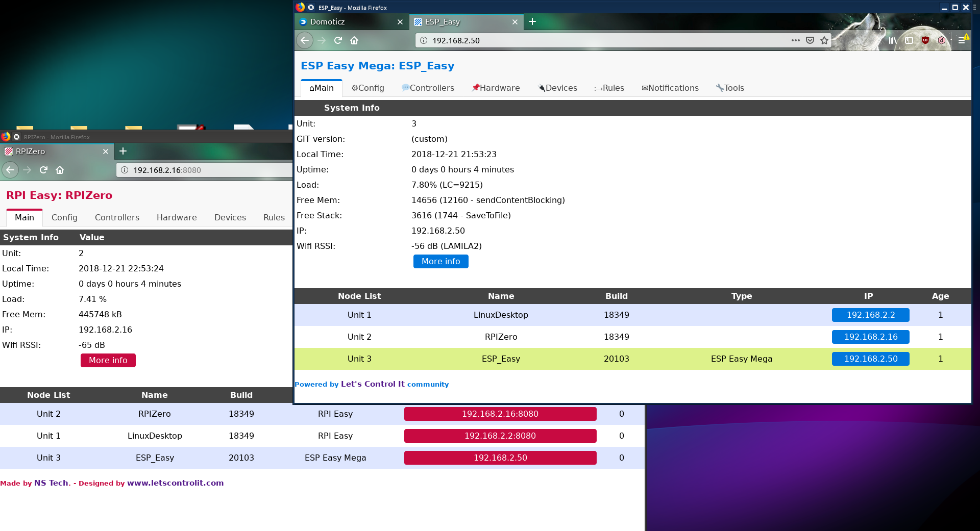Close the ESP_Easy tab

[x=515, y=22]
